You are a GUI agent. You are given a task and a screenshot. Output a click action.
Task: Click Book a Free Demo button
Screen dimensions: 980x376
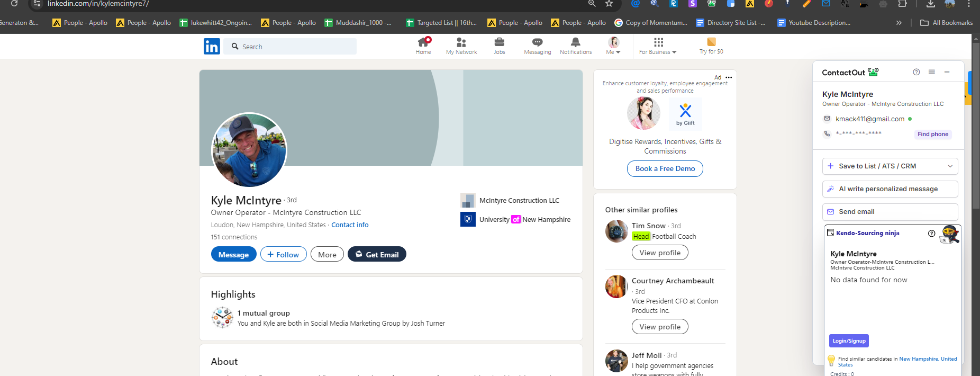[x=665, y=168]
